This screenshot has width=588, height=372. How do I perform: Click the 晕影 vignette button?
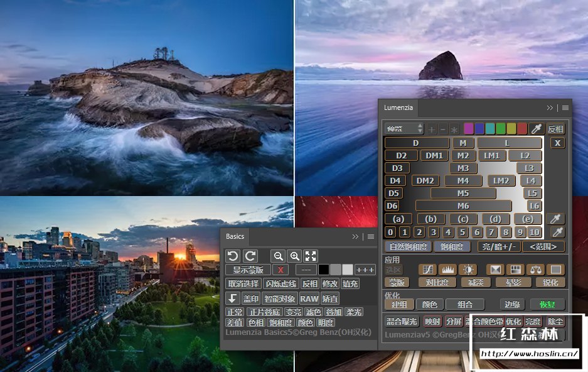(x=513, y=282)
